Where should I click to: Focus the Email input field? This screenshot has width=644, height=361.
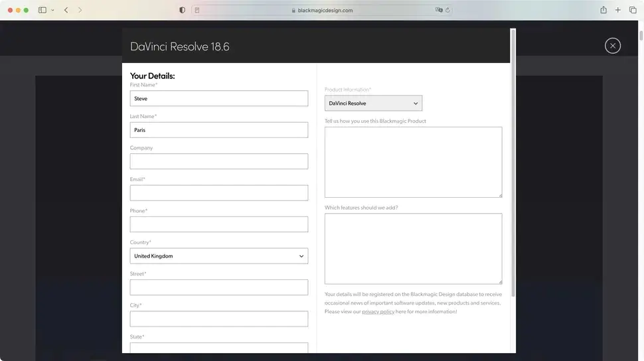pos(219,193)
